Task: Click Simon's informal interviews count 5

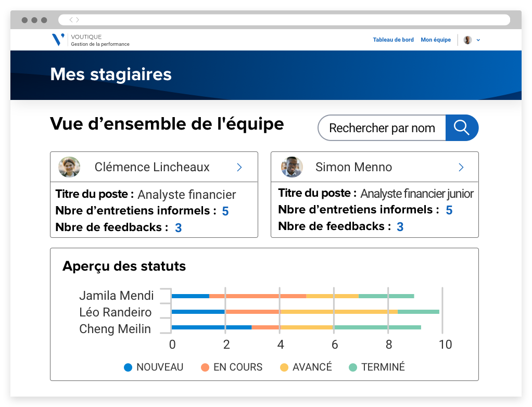Action: [449, 210]
